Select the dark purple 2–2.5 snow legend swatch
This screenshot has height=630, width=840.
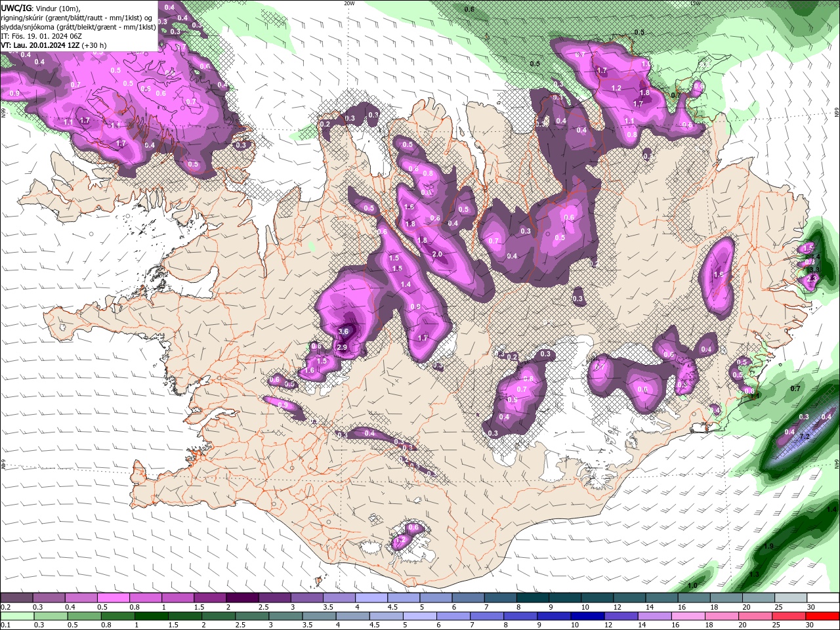[242, 598]
